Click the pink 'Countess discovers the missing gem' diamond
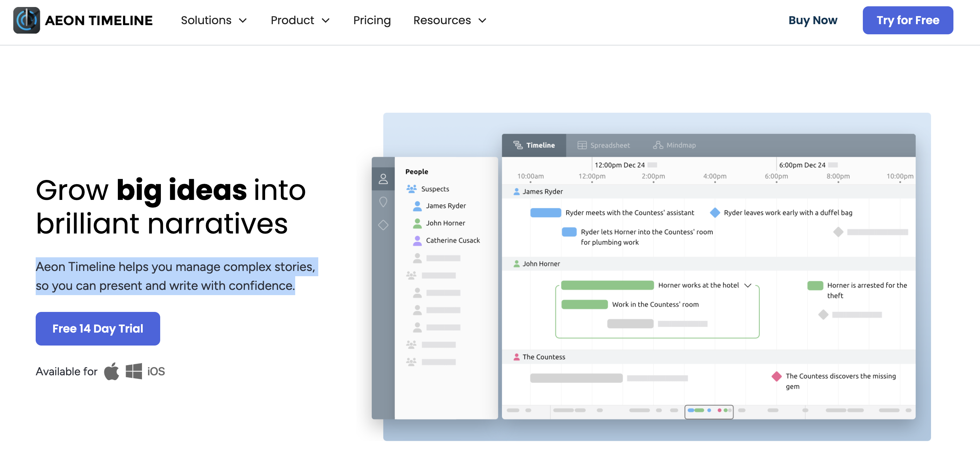The image size is (980, 453). (x=776, y=376)
